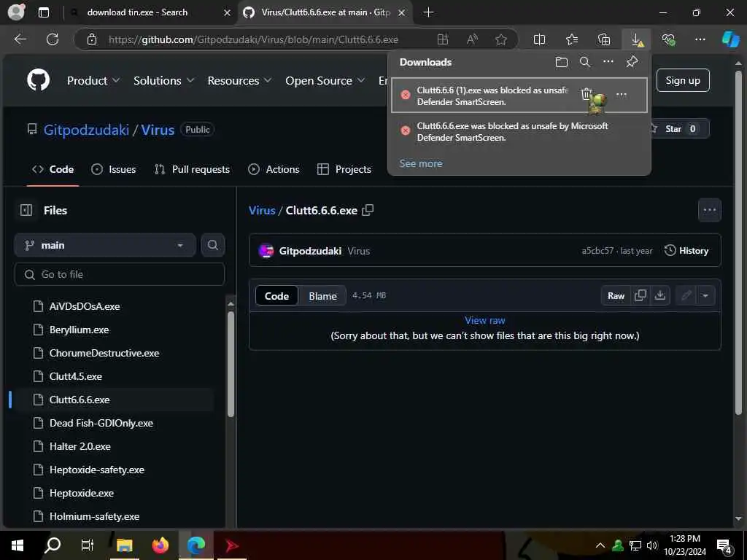
Task: Collapse the Files side panel
Action: click(26, 210)
